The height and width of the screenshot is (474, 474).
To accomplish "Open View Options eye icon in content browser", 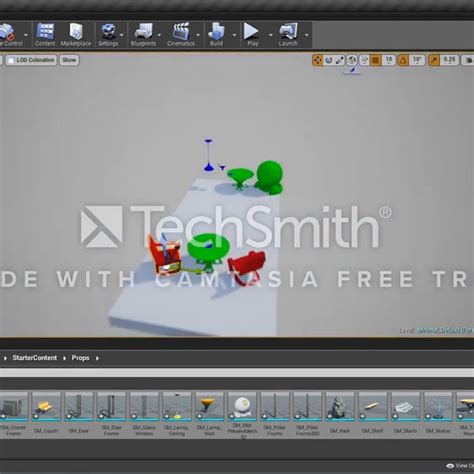I will [450, 466].
